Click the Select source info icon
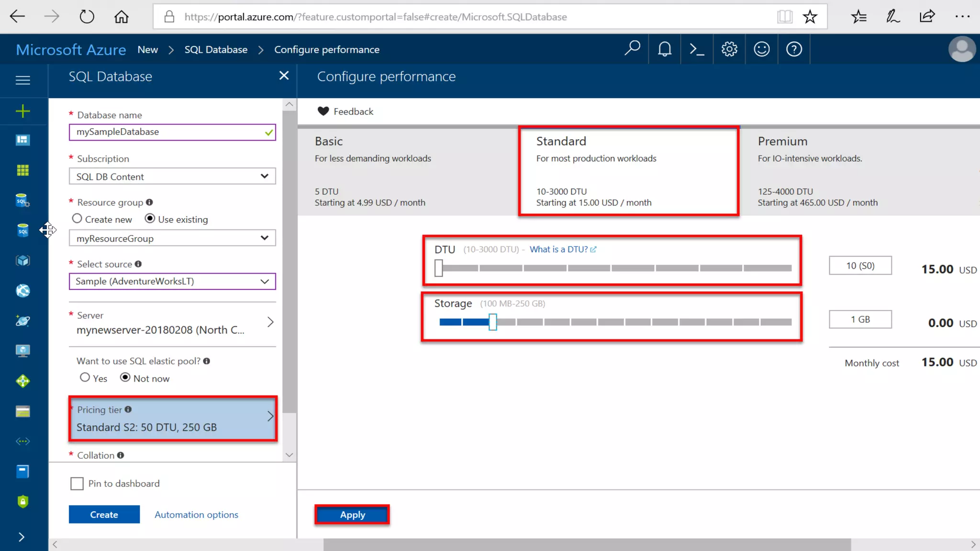980x551 pixels. (x=138, y=264)
